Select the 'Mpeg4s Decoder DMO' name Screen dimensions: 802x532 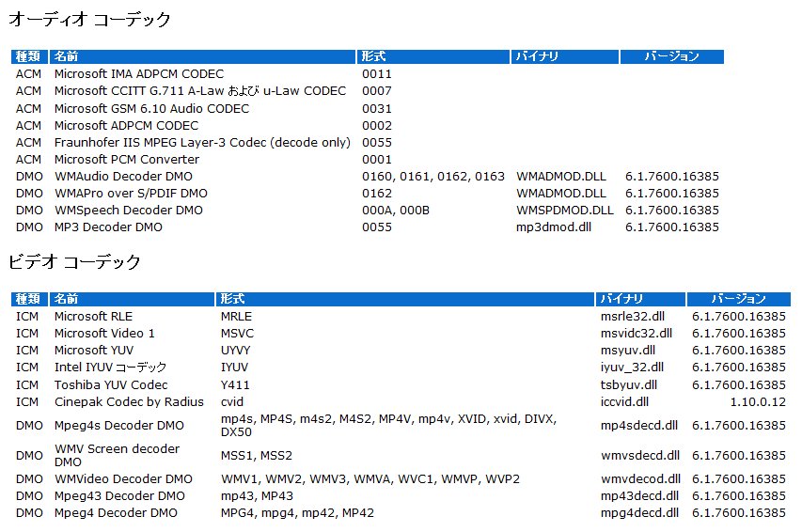click(x=119, y=425)
